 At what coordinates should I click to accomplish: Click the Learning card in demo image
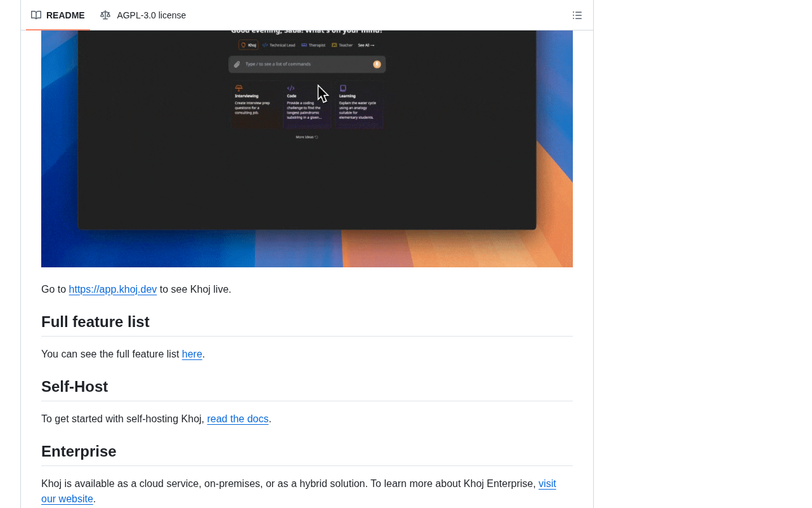coord(359,105)
